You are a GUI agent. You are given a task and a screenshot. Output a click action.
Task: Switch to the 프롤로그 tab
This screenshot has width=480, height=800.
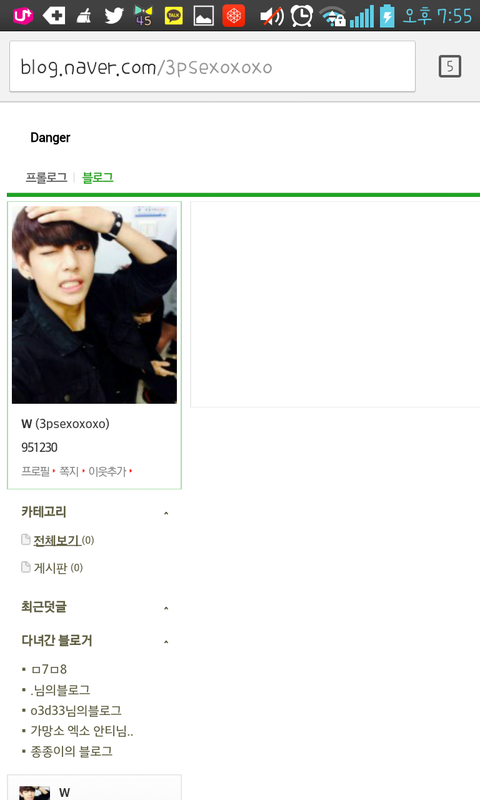click(x=46, y=178)
